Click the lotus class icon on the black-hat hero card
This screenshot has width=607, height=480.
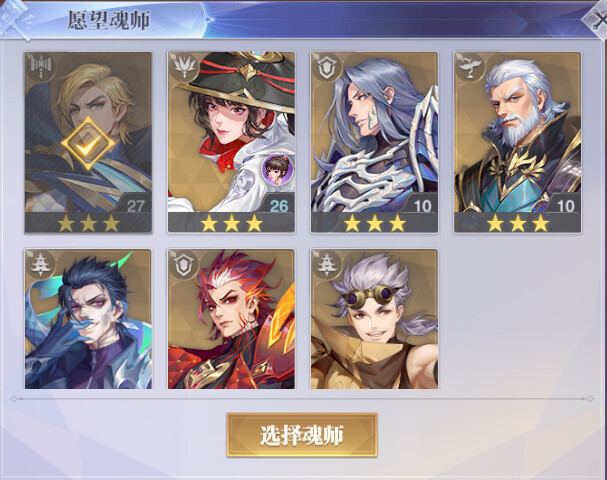pos(184,67)
